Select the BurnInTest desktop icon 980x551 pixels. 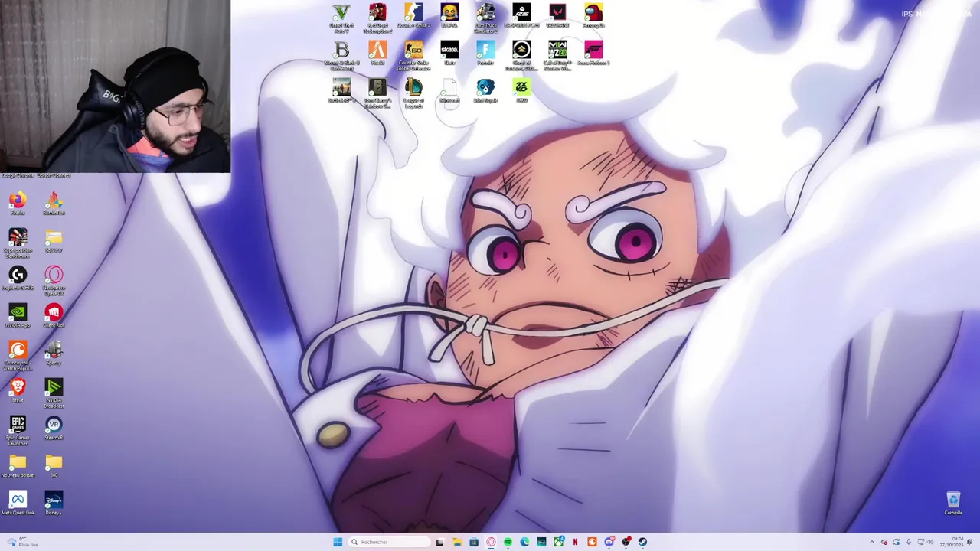click(54, 204)
